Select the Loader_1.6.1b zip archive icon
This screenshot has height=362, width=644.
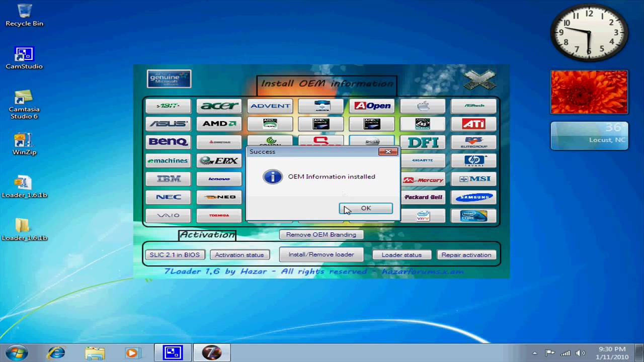24,187
